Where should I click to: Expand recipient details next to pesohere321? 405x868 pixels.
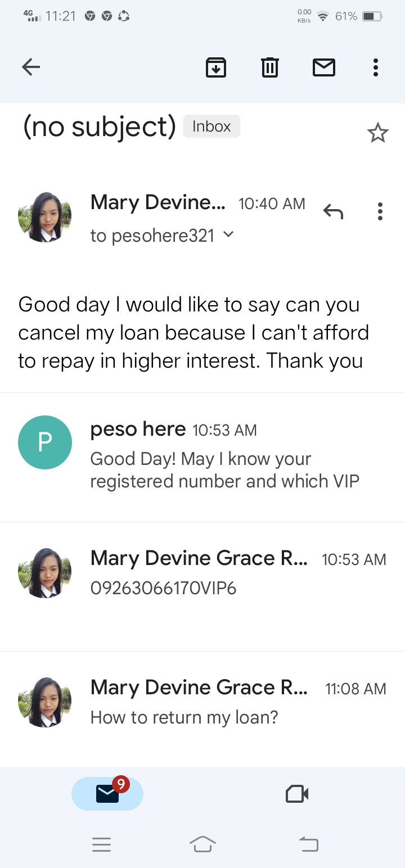(x=228, y=234)
